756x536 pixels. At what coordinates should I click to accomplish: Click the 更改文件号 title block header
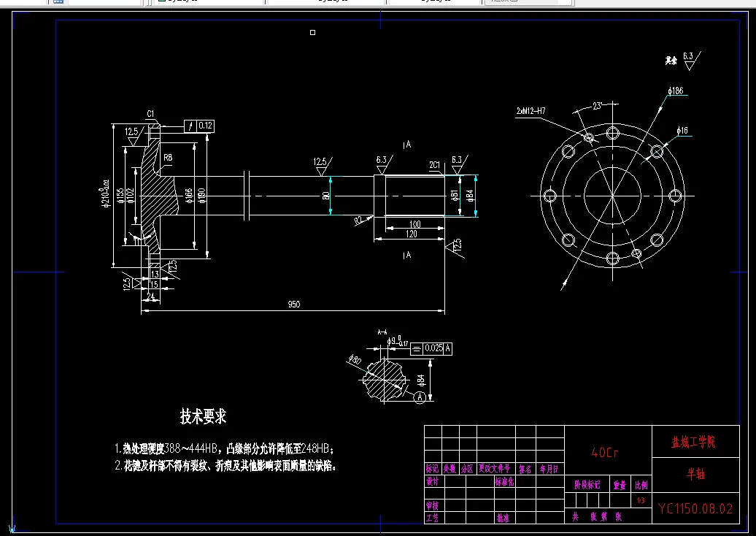coord(494,469)
